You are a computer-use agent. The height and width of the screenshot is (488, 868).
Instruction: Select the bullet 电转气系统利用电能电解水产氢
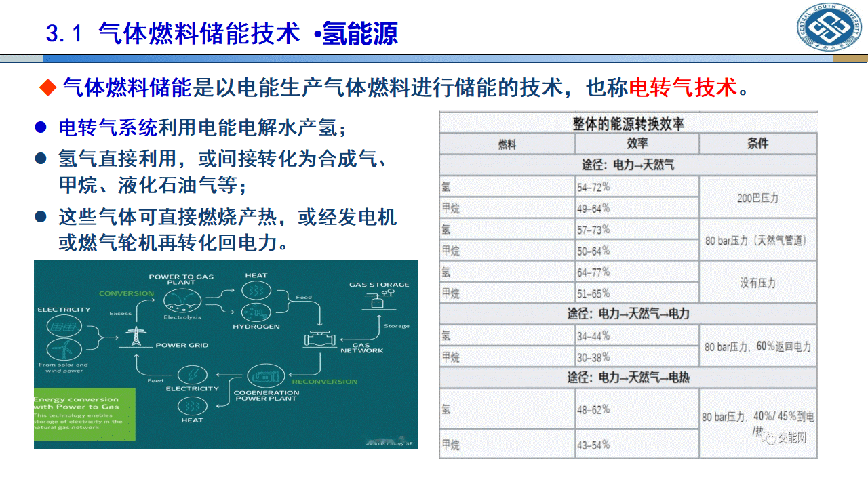203,127
